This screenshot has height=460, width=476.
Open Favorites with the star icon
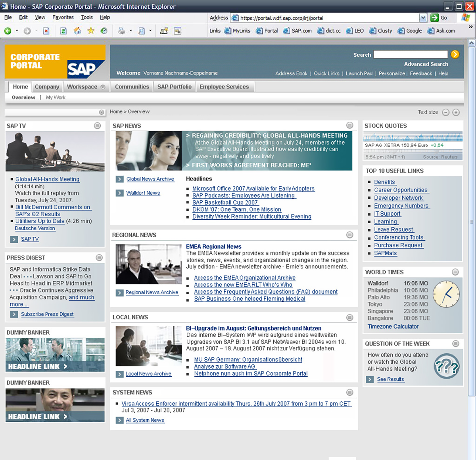(91, 31)
